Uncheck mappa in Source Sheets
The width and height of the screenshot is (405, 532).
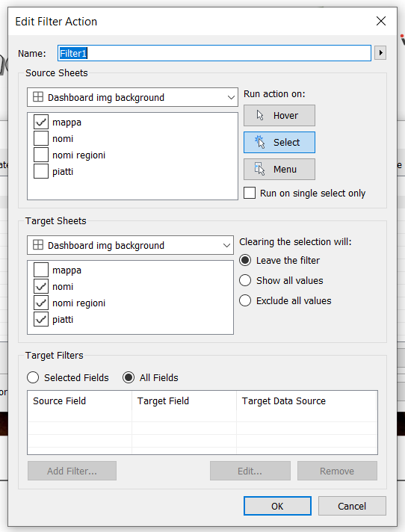coord(41,122)
